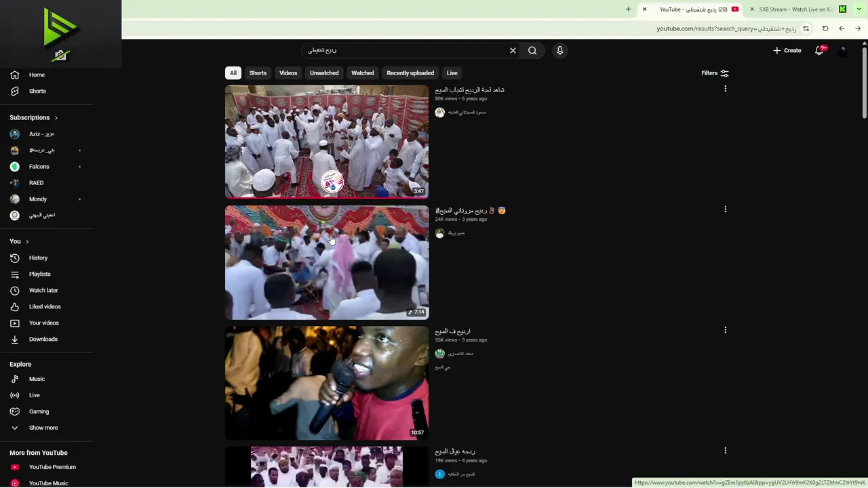
Task: Click the browser address bar URL
Action: tap(726, 28)
